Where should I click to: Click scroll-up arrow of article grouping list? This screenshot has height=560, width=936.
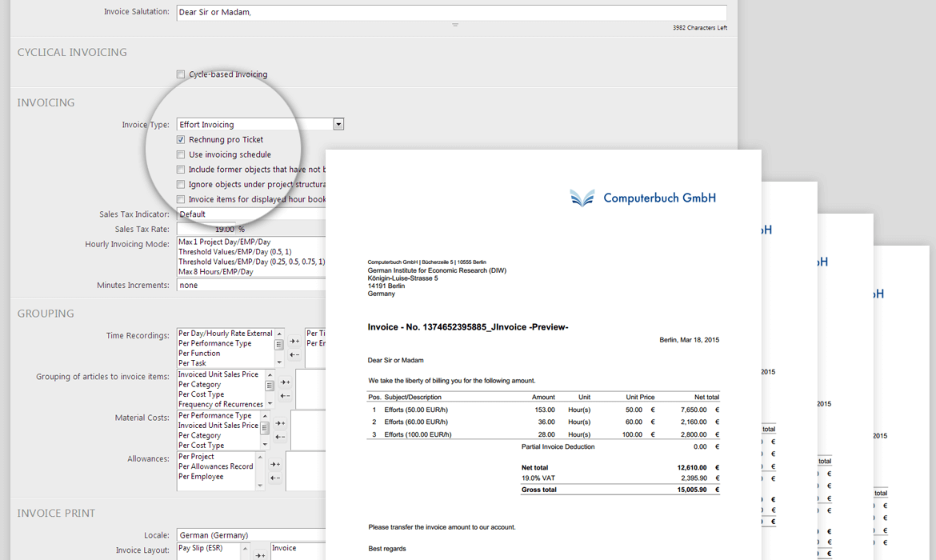pyautogui.click(x=270, y=375)
